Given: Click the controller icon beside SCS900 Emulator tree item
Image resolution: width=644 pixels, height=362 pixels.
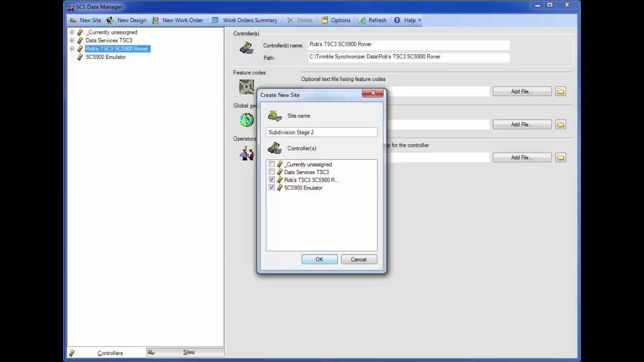Looking at the screenshot, I should pos(79,57).
